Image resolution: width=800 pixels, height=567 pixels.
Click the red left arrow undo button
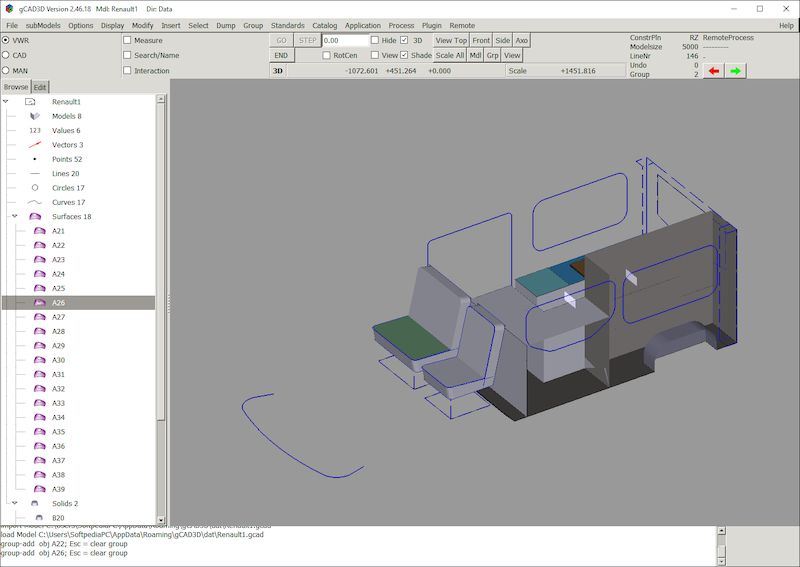pyautogui.click(x=713, y=71)
